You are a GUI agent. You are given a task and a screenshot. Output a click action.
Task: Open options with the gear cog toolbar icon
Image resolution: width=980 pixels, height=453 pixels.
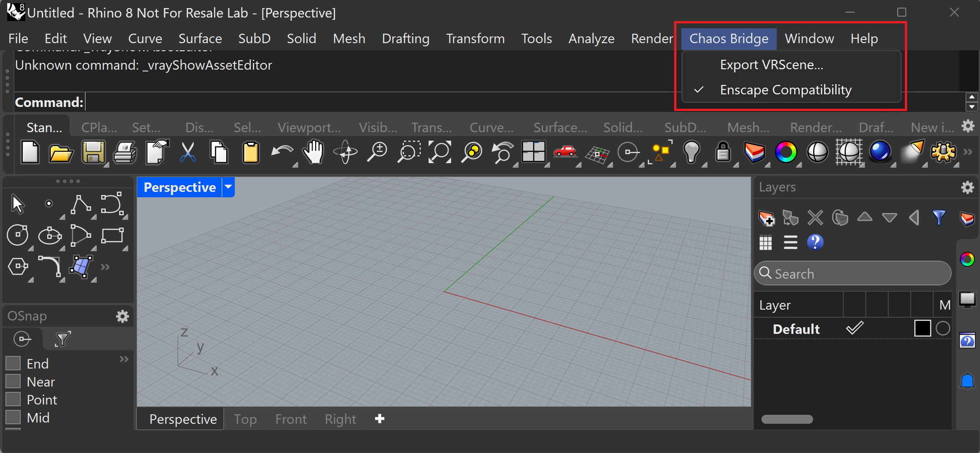[943, 153]
